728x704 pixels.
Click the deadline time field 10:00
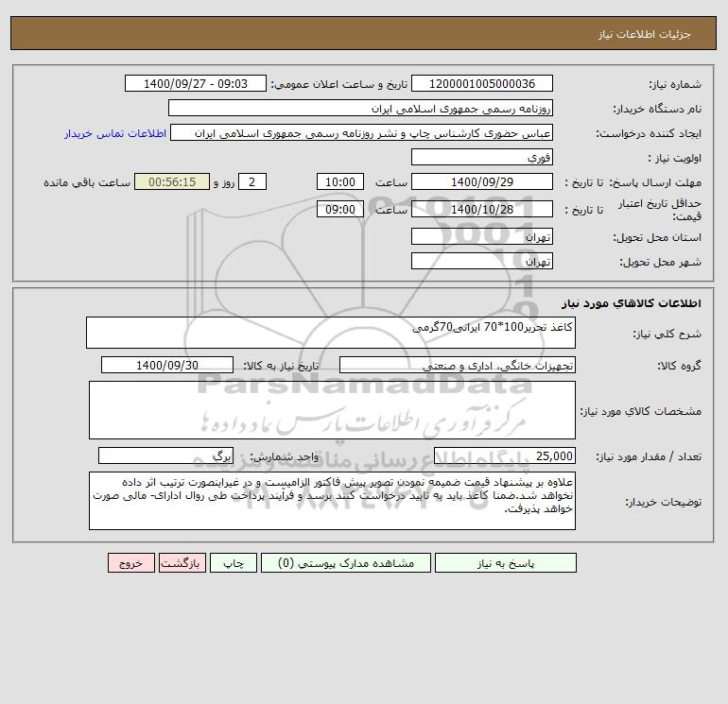tap(339, 182)
